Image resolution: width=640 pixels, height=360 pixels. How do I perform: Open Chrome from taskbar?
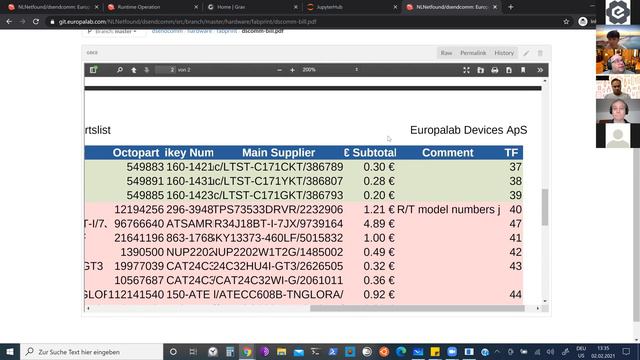247,352
